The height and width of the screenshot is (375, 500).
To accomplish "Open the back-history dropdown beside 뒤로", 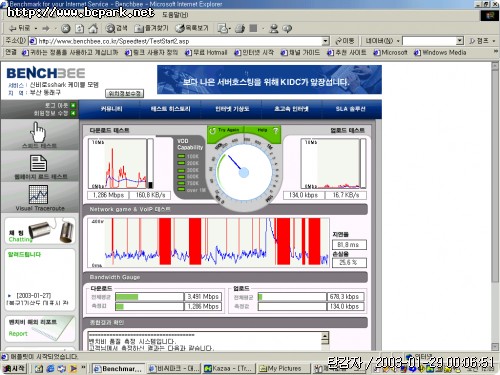I will click(36, 29).
